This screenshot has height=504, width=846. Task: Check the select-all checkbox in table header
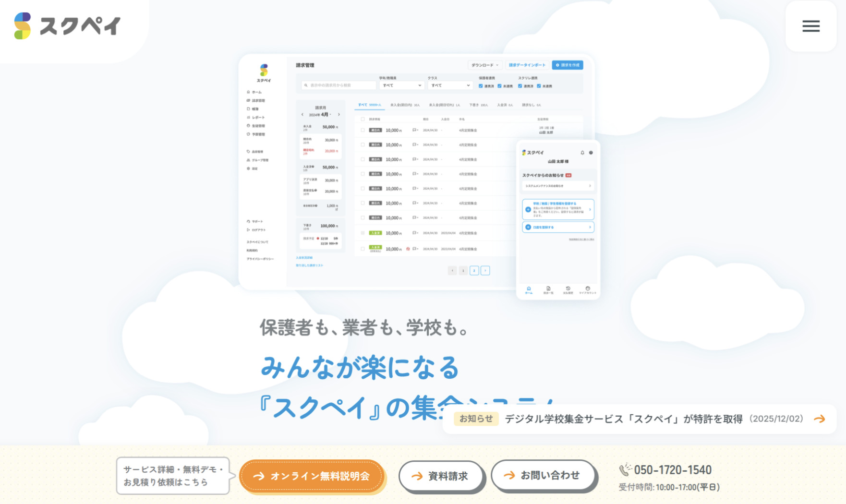[363, 119]
